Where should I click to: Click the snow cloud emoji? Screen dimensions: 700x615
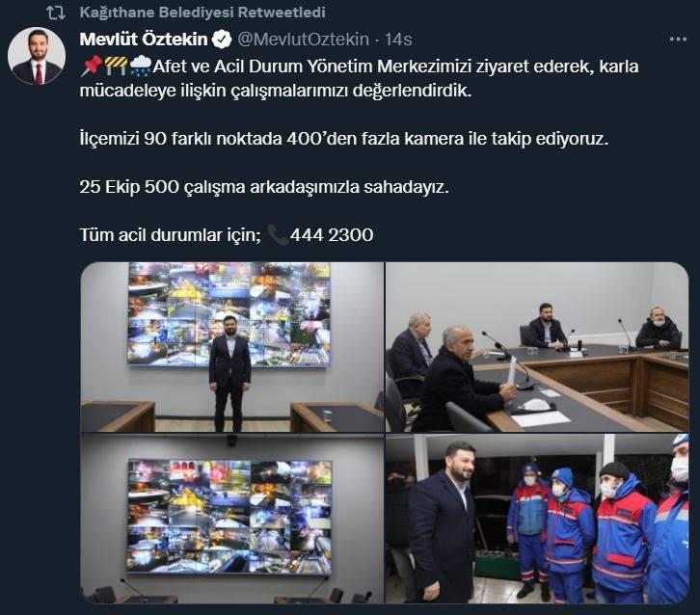140,67
